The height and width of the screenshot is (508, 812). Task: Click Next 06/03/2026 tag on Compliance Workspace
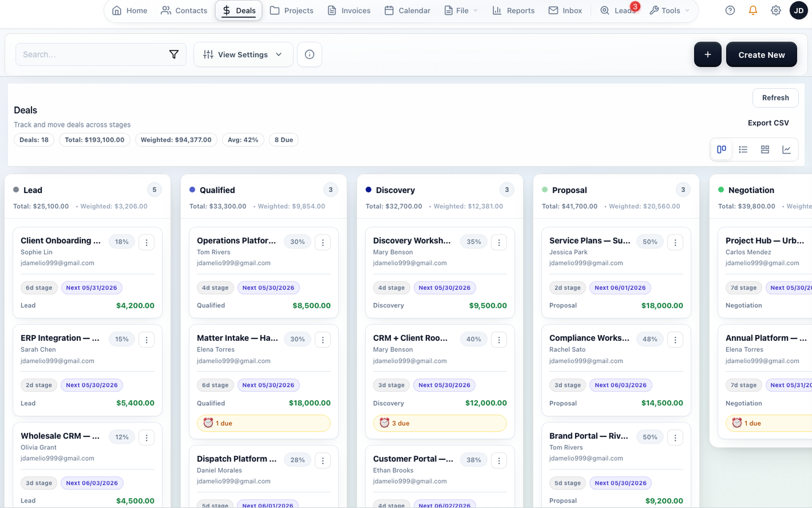(620, 385)
